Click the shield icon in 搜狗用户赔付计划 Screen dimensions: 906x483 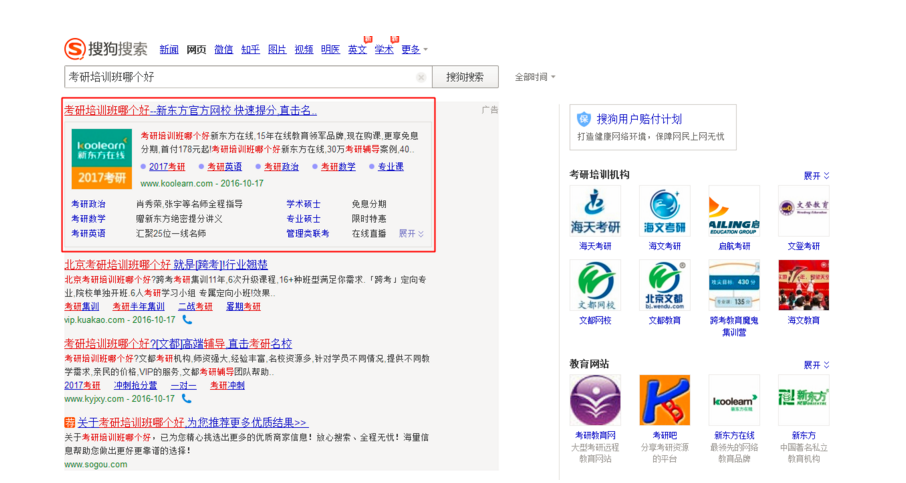(584, 119)
